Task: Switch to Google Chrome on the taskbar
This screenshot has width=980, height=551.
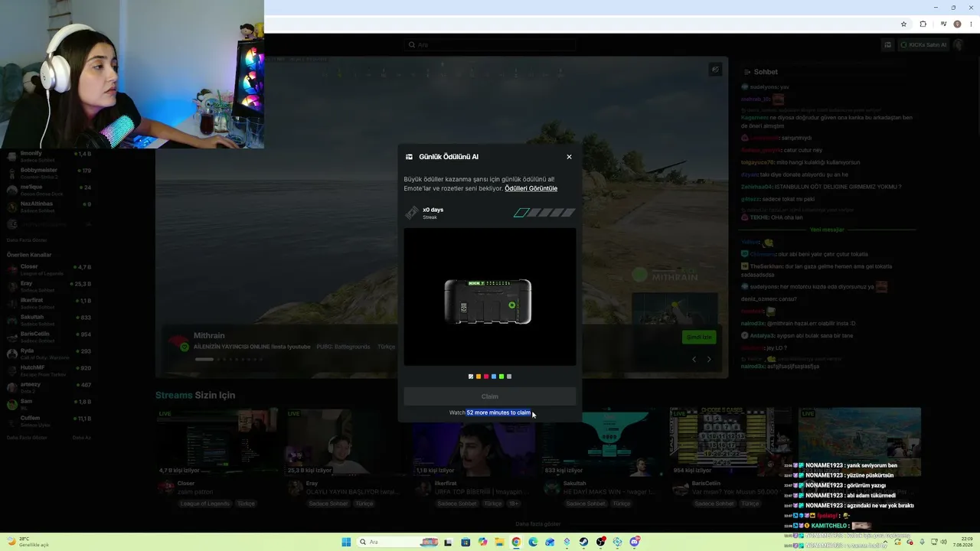Action: (x=516, y=542)
